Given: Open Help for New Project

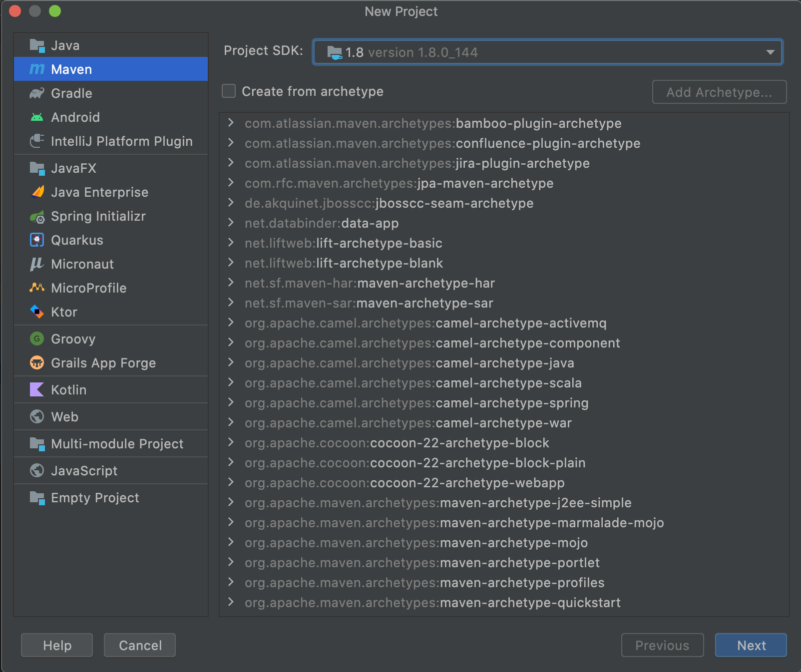Looking at the screenshot, I should (57, 645).
